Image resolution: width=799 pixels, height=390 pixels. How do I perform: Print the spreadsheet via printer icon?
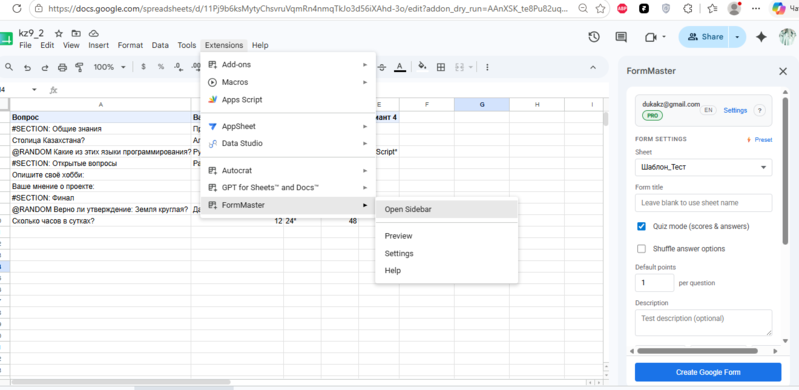[62, 67]
